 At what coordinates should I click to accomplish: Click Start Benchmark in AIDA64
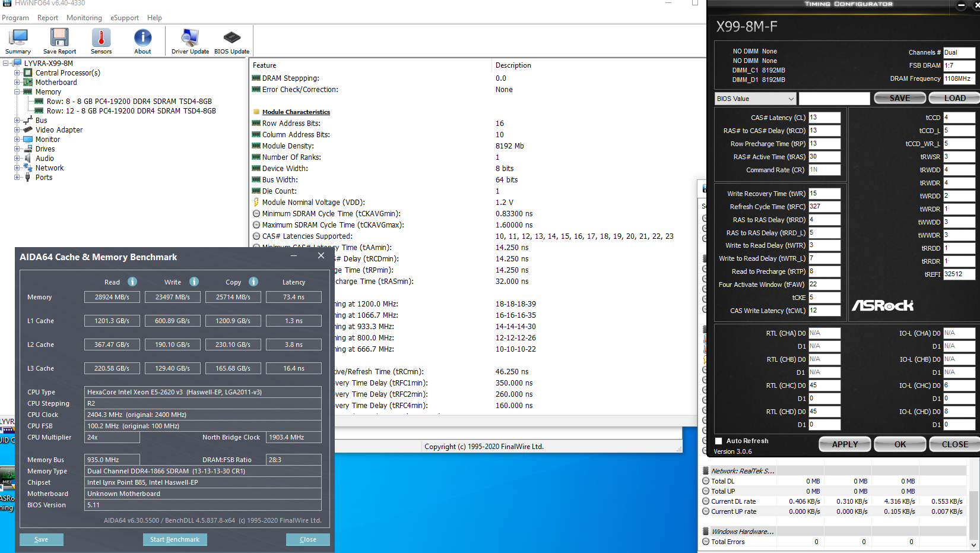(175, 539)
